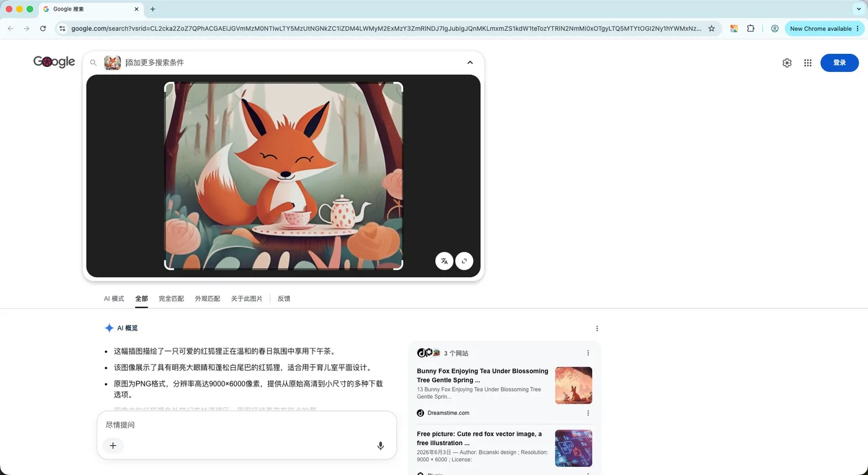The image size is (868, 475).
Task: Click the search magnifier icon
Action: coord(94,63)
